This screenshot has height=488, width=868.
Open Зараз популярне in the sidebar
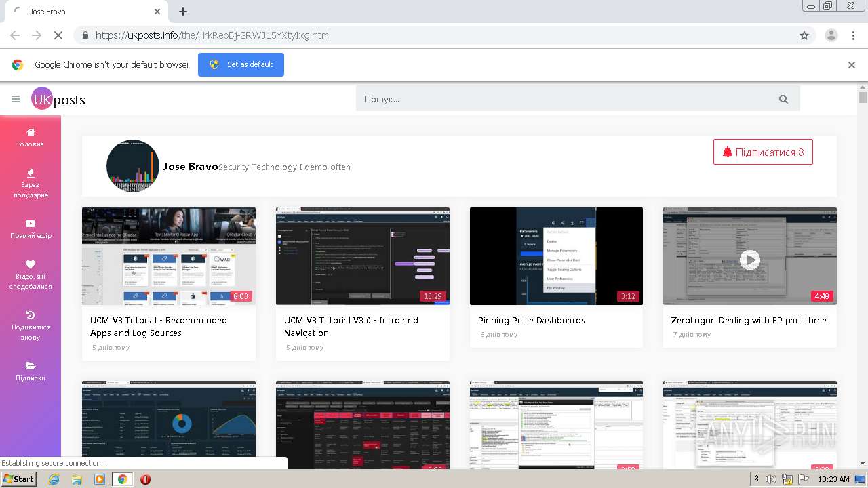(x=31, y=183)
